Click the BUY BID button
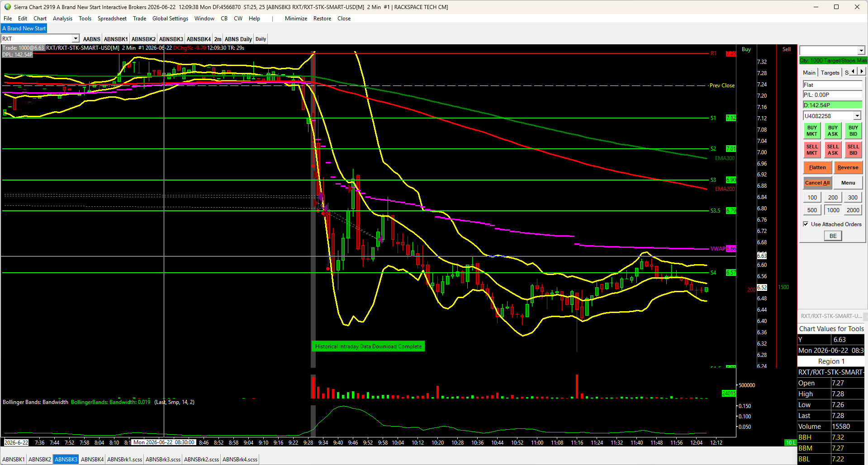The width and height of the screenshot is (868, 465). point(853,131)
